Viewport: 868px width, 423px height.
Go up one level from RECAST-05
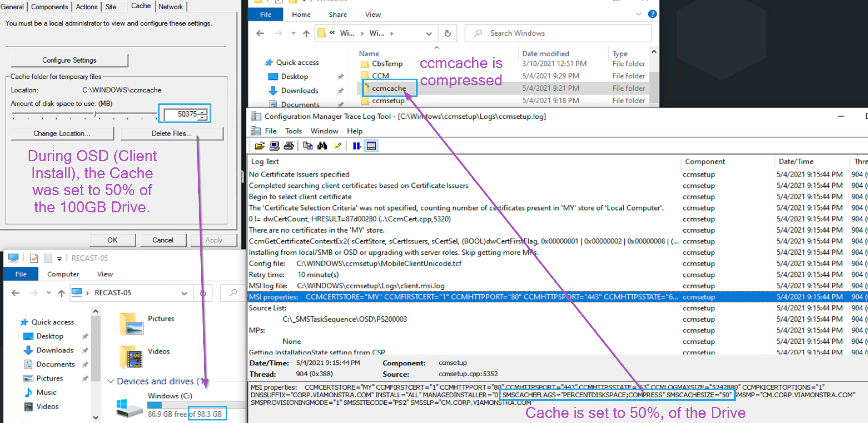click(x=61, y=293)
